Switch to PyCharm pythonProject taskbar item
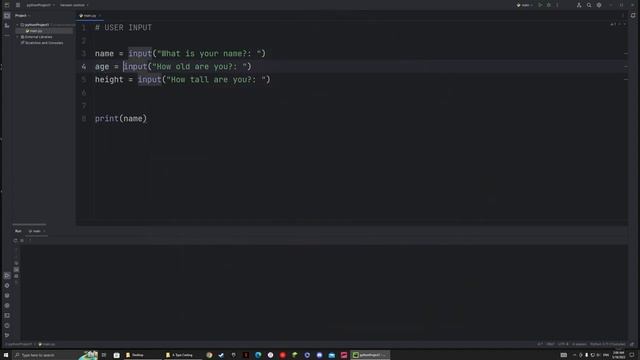The image size is (640, 360). pyautogui.click(x=370, y=355)
